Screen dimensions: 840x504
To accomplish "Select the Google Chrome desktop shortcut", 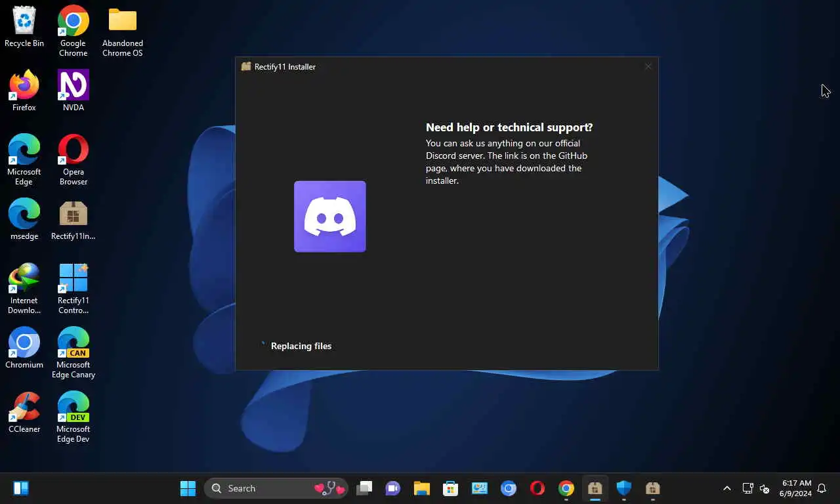I will (73, 31).
